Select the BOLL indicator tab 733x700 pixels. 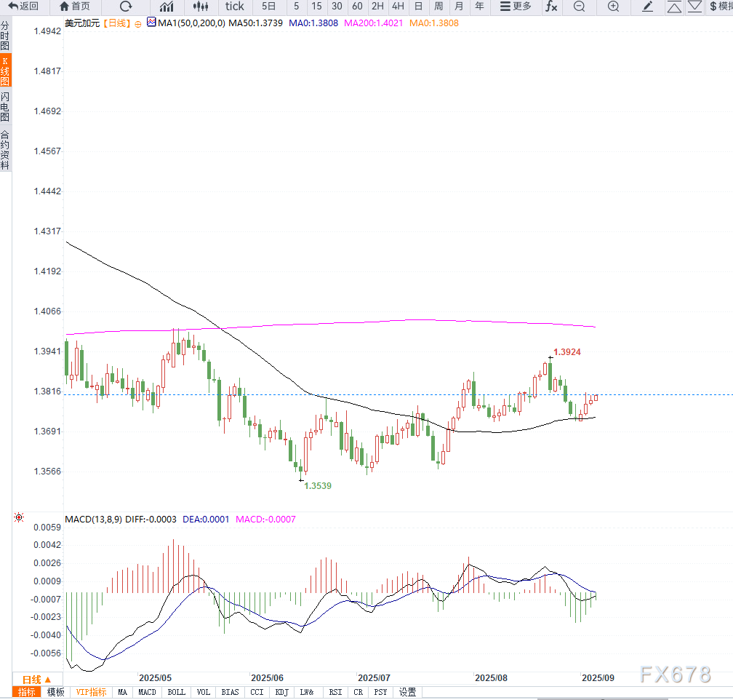pos(176,692)
